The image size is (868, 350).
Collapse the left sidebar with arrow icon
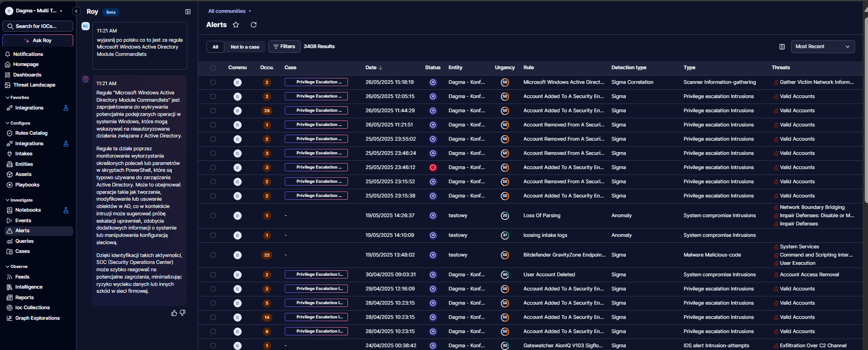tap(76, 11)
